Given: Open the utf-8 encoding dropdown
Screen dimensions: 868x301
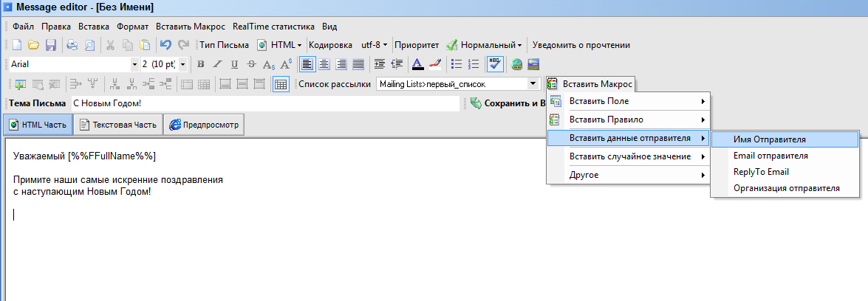Looking at the screenshot, I should (375, 45).
